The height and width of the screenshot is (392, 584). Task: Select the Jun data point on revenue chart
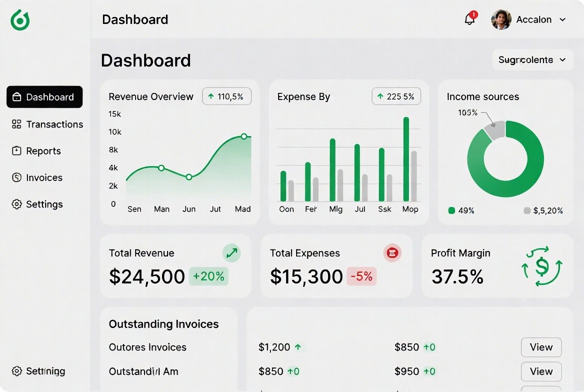tap(189, 177)
